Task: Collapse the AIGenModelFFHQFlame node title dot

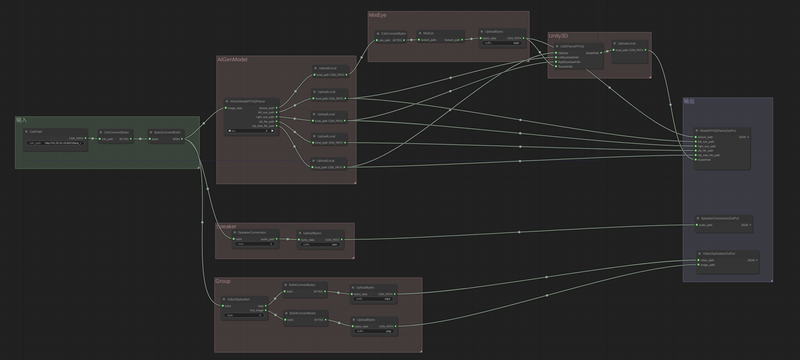Action: 227,101
